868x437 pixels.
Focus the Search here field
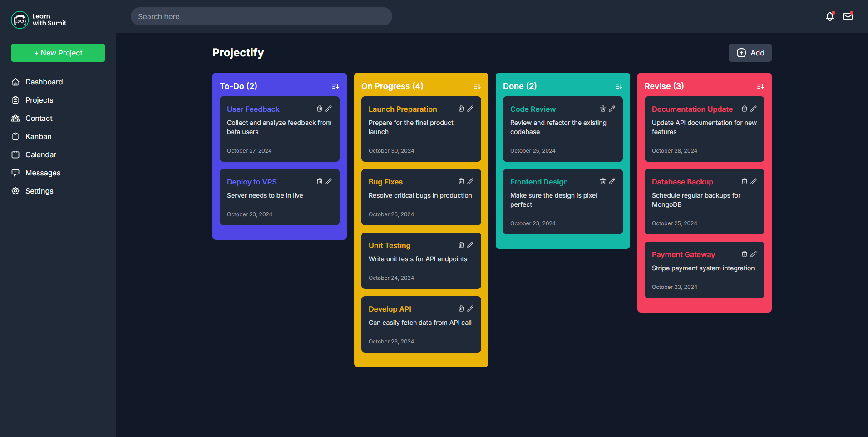tap(261, 16)
